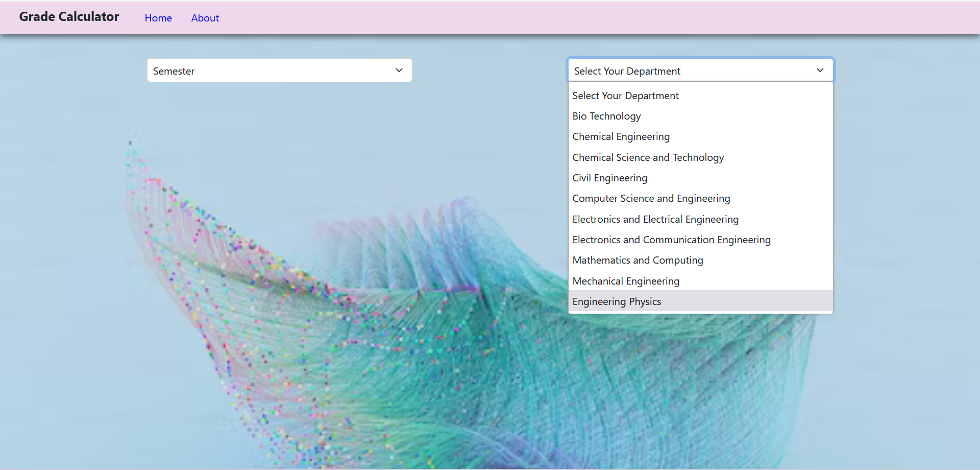Pick Computer Science and Engineering
The height and width of the screenshot is (470, 980).
(x=651, y=198)
